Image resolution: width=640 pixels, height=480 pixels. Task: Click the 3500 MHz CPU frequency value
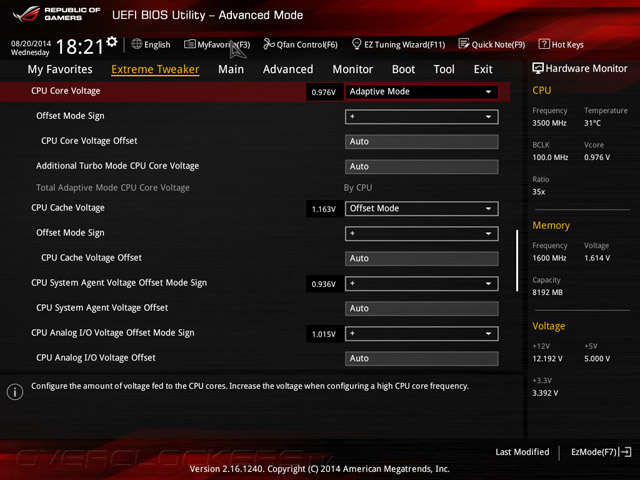[549, 123]
